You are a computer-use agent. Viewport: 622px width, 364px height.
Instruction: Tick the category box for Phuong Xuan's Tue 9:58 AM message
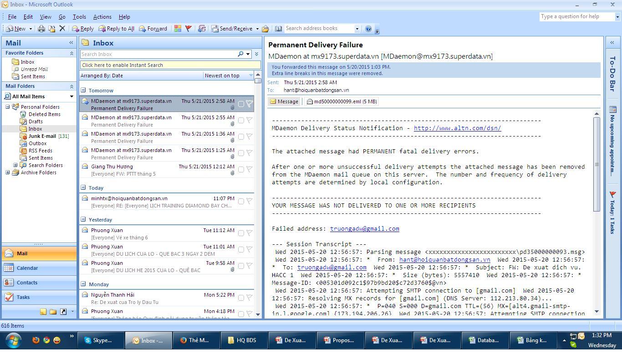[x=241, y=266]
